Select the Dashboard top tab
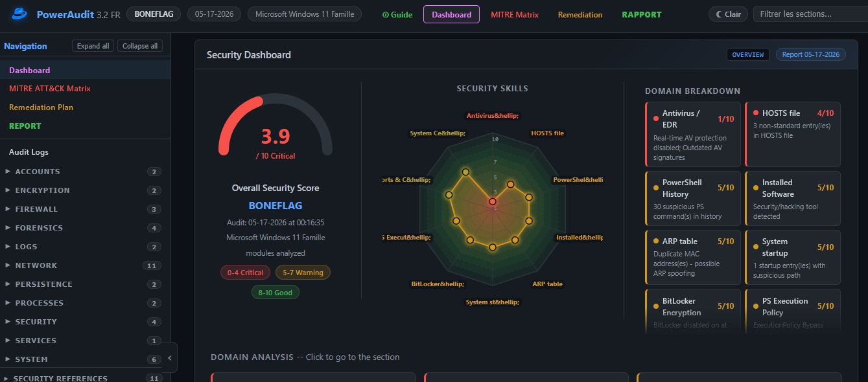 point(451,14)
